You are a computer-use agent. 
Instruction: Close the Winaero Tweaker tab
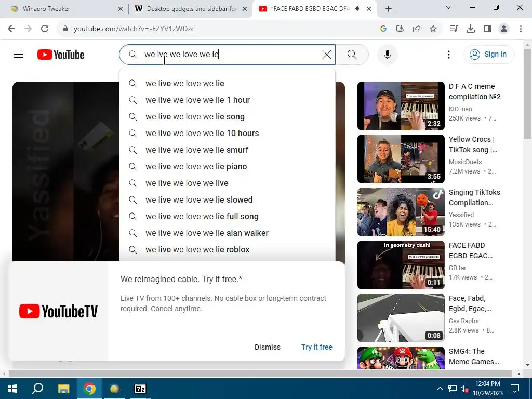click(121, 9)
